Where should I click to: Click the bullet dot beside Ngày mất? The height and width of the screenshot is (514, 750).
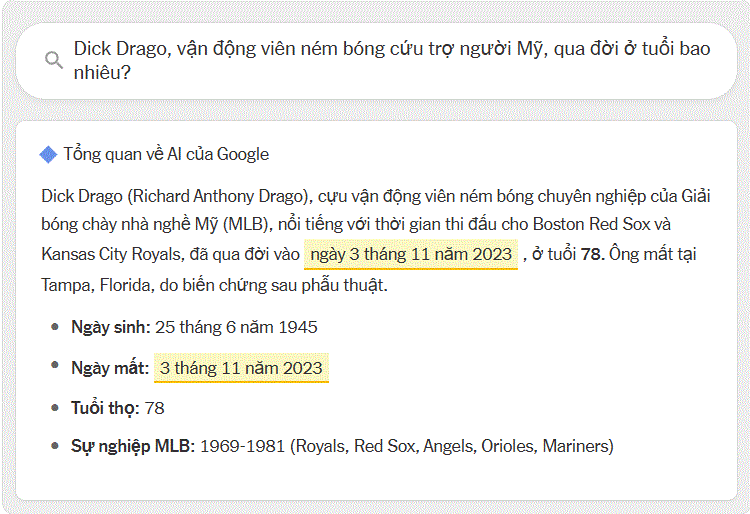(54, 367)
